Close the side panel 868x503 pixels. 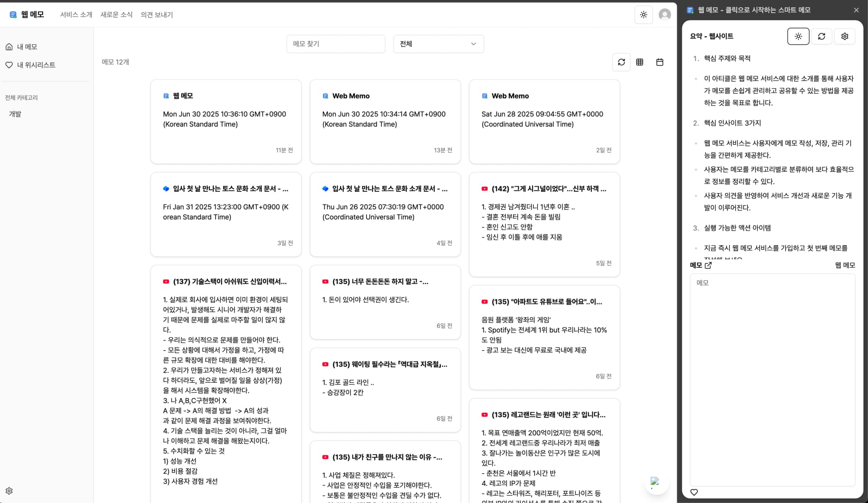coord(856,10)
